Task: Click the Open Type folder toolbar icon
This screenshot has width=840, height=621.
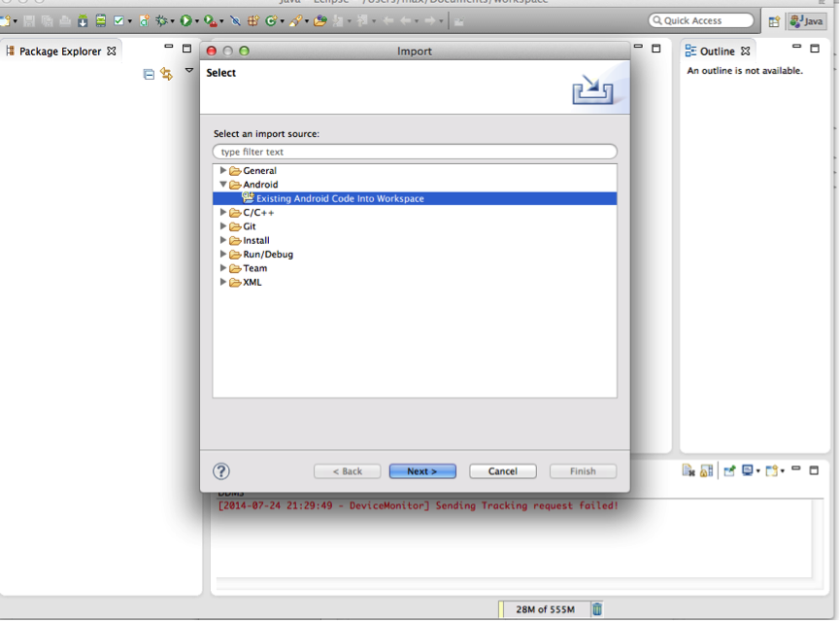Action: (320, 21)
